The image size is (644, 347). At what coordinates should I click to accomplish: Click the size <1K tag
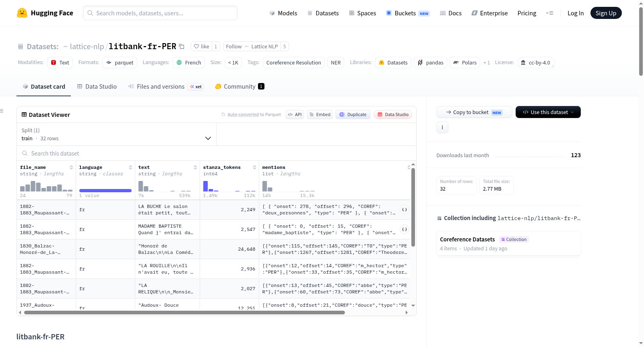coord(233,62)
